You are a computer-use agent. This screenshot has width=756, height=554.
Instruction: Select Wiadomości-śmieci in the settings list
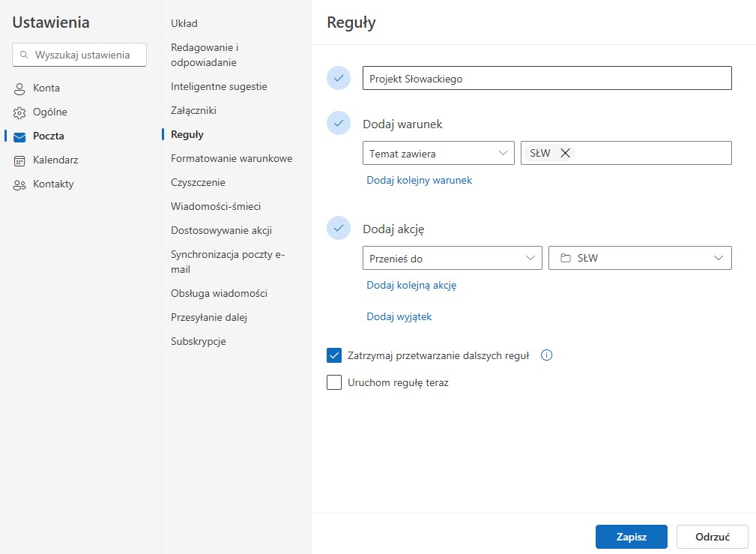[x=215, y=206]
